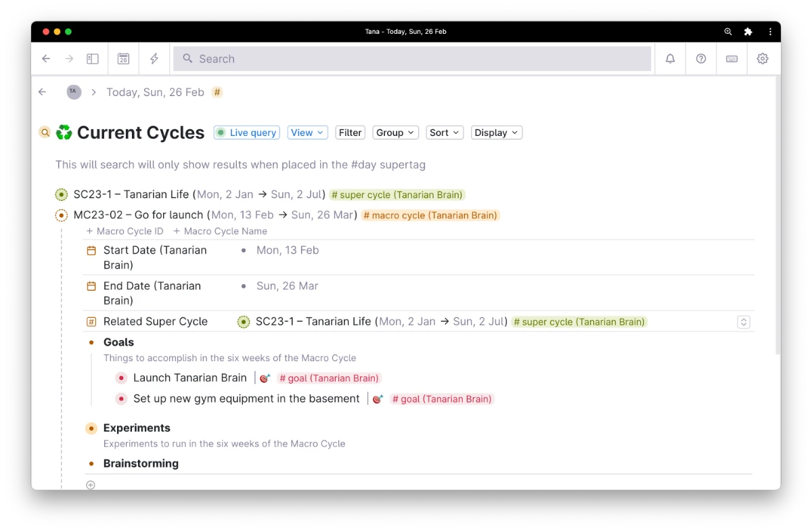
Task: Go forward using the toolbar forward arrow
Action: point(69,59)
